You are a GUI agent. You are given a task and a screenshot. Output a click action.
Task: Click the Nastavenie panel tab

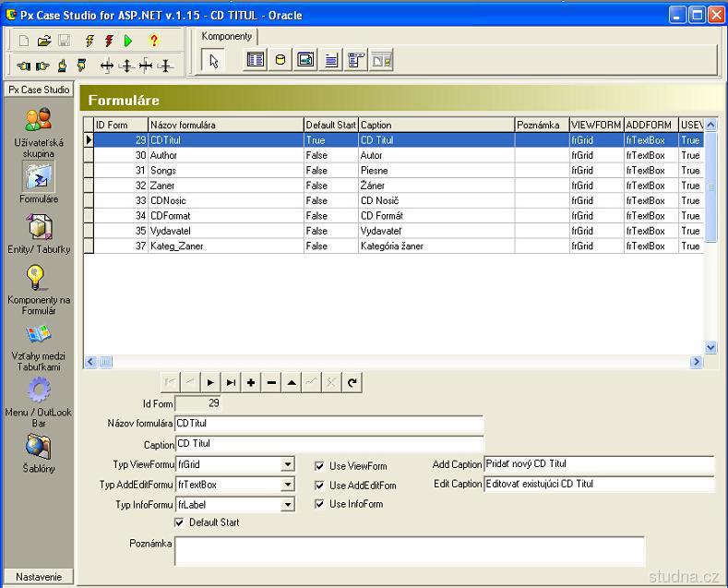38,577
